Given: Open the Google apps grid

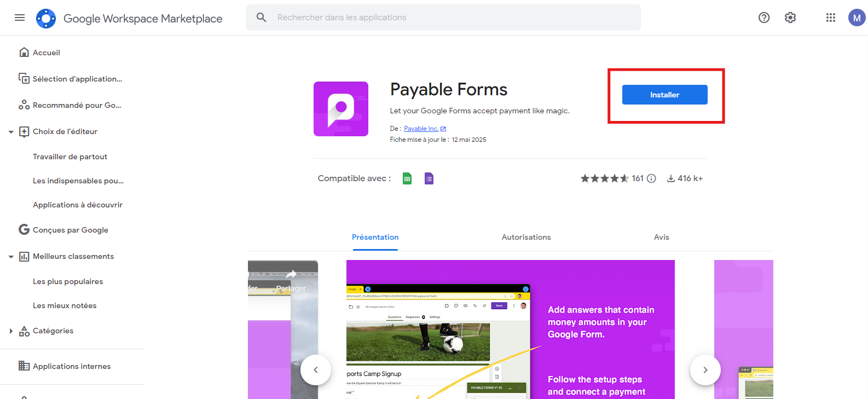Looking at the screenshot, I should (x=831, y=18).
